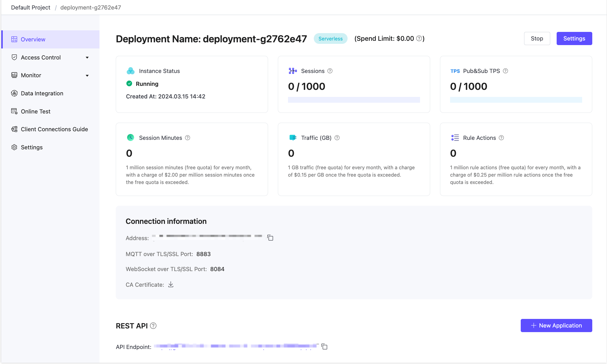Open the blue Settings button
607x364 pixels.
[574, 39]
